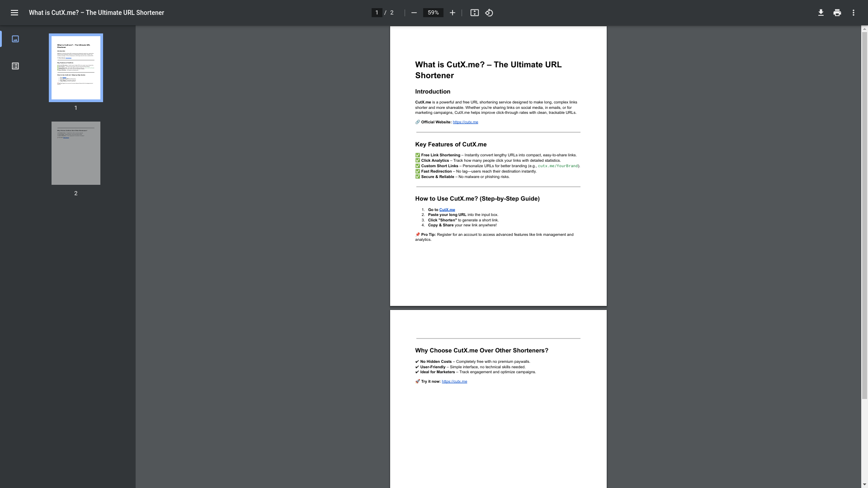This screenshot has width=868, height=488.
Task: Click the zoom in plus icon
Action: (x=452, y=13)
